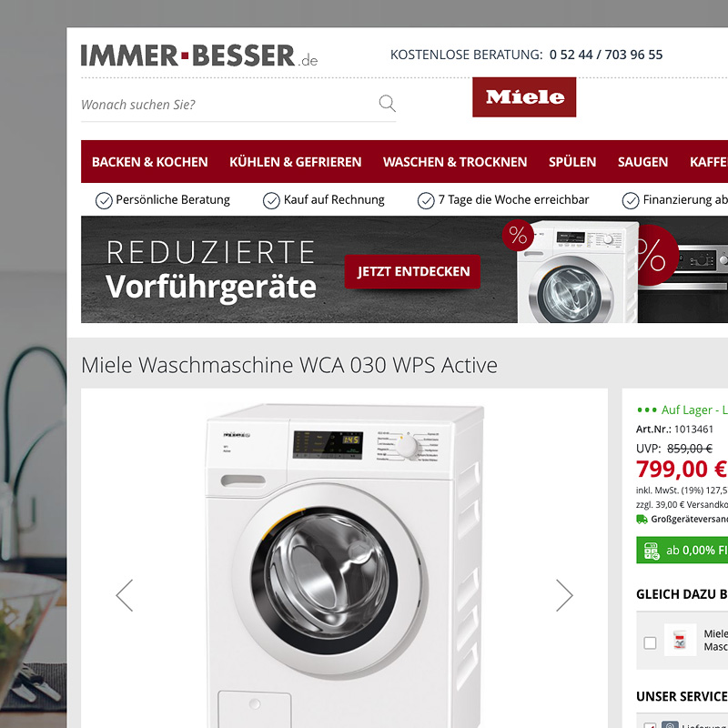Open the Backen & Kochen menu
Screen dimensions: 728x728
(x=149, y=162)
